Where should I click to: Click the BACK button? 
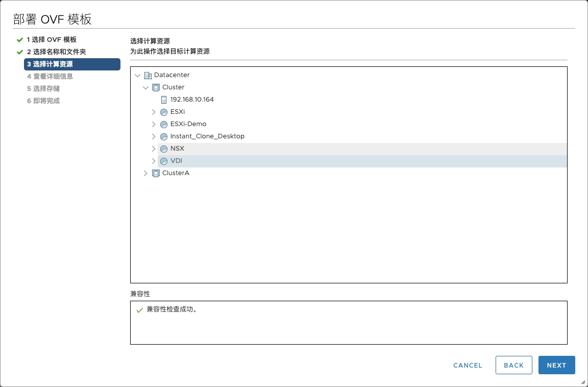(514, 365)
